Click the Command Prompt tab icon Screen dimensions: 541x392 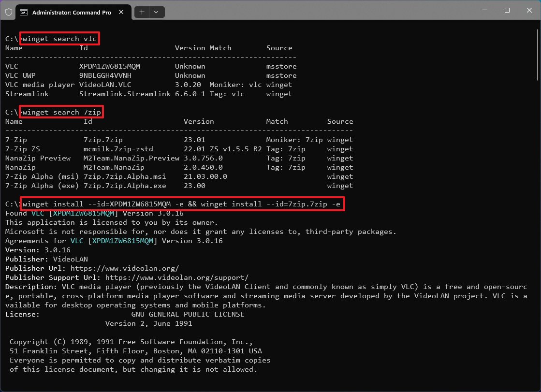[24, 13]
